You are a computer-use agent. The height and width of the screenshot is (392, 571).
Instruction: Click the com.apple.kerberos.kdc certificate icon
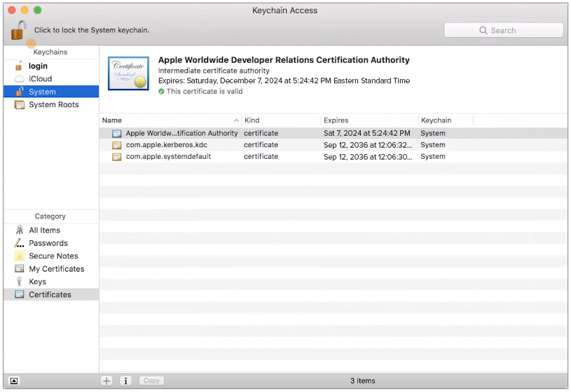pyautogui.click(x=116, y=145)
